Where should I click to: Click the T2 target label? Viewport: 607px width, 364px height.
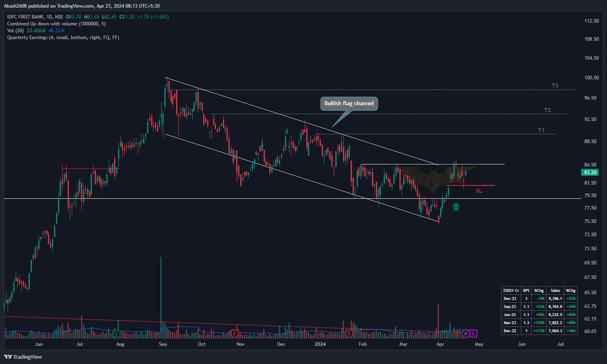[547, 110]
